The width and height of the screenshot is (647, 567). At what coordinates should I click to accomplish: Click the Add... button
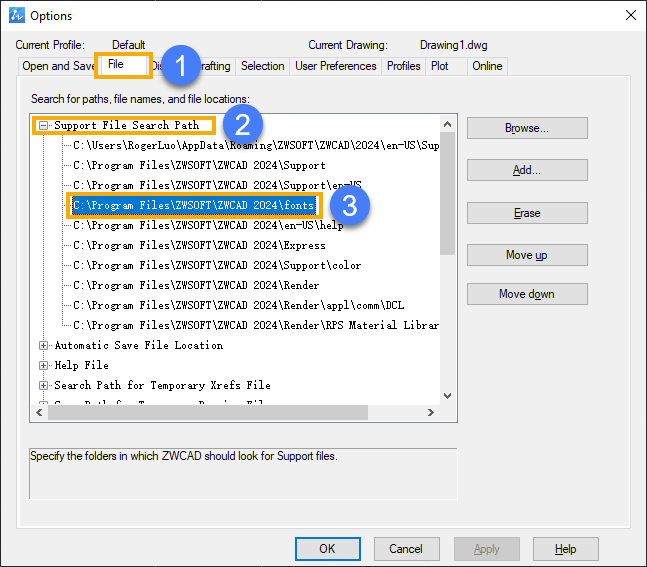click(x=527, y=170)
